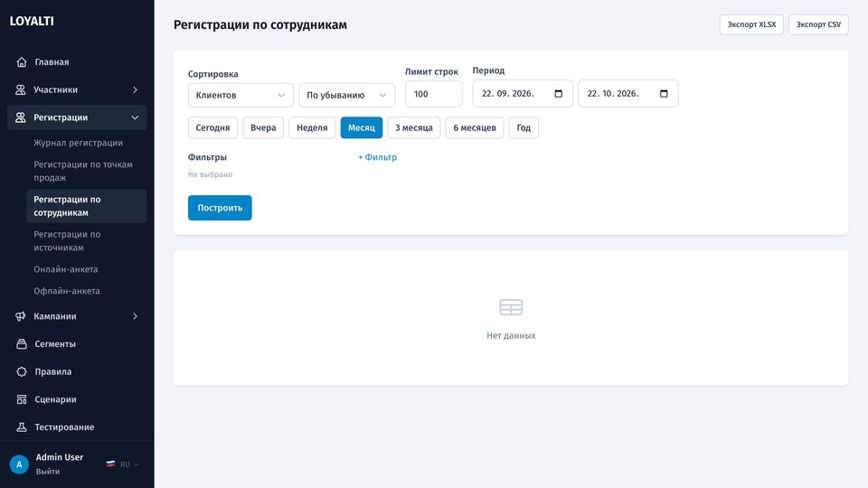Click the Admin User avatar

click(x=19, y=465)
